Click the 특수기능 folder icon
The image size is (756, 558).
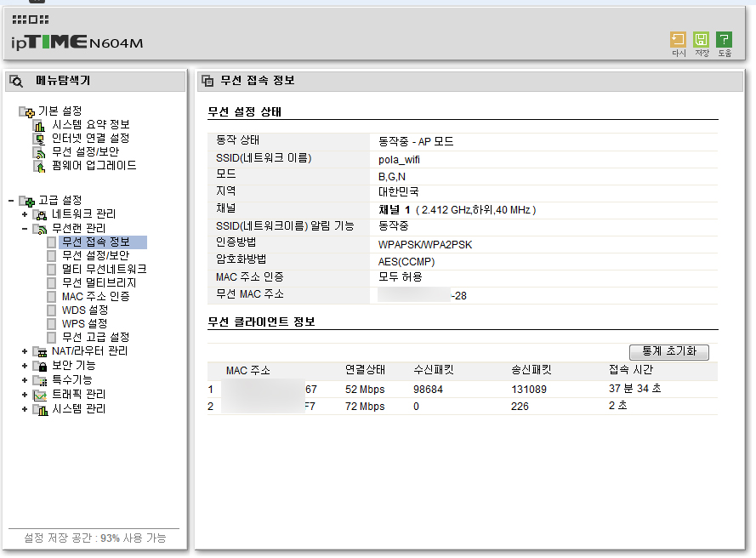[39, 380]
